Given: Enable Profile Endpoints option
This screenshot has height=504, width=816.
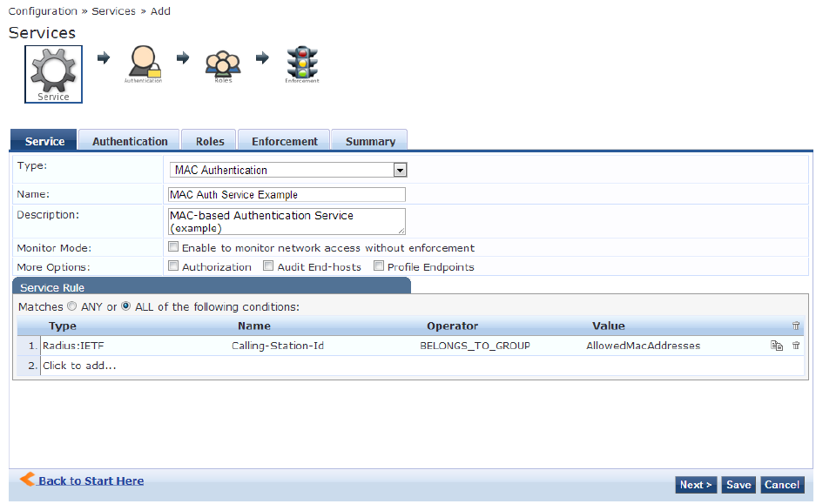Looking at the screenshot, I should (x=379, y=266).
